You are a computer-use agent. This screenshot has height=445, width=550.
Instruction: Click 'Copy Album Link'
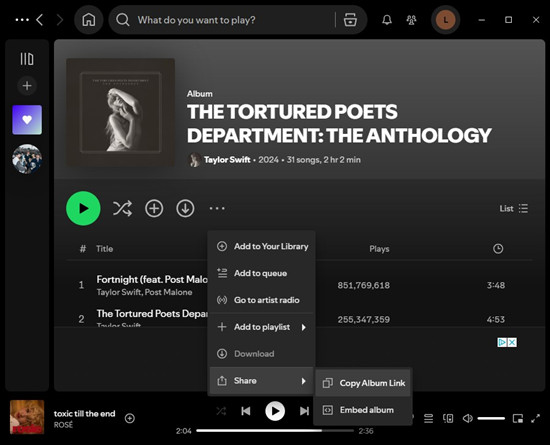tap(363, 383)
